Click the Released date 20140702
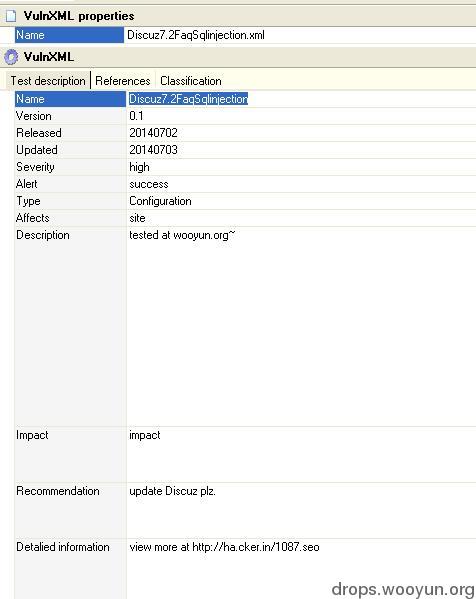The width and height of the screenshot is (476, 599). click(x=153, y=133)
